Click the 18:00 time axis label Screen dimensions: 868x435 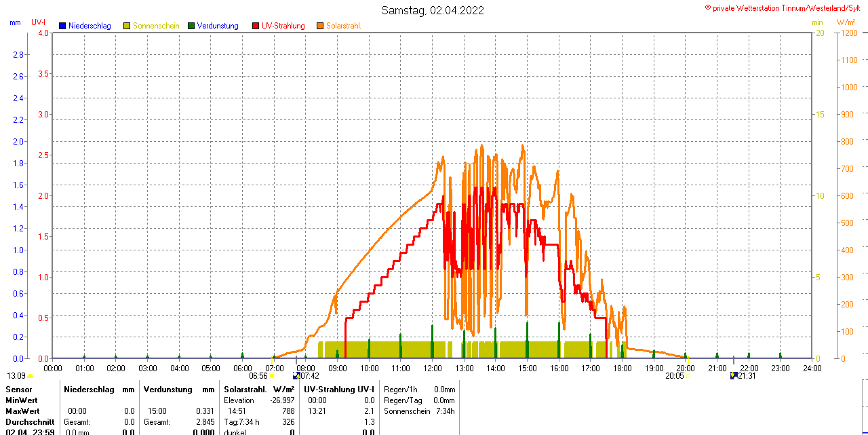[623, 368]
